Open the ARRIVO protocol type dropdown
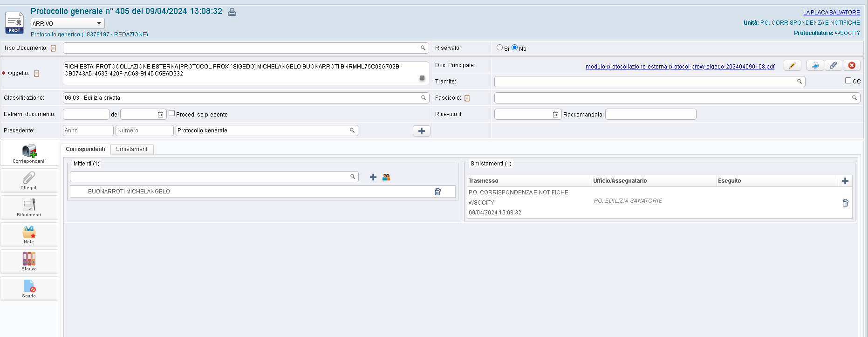This screenshot has width=868, height=337. pos(68,23)
